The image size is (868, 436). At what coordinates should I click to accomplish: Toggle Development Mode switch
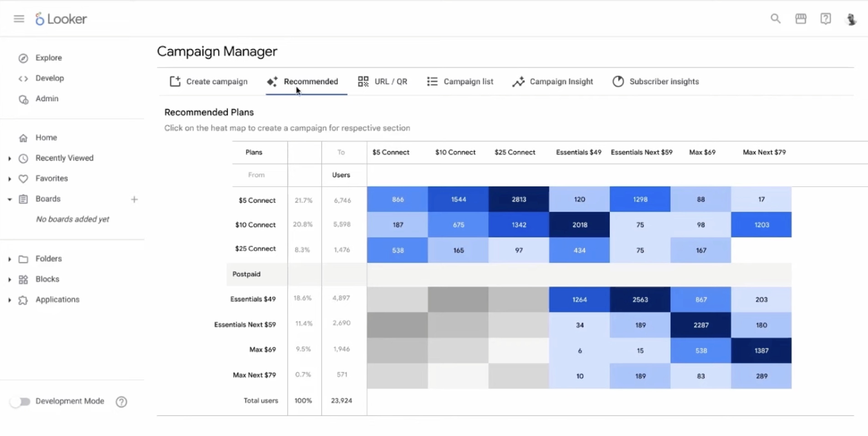click(x=20, y=401)
